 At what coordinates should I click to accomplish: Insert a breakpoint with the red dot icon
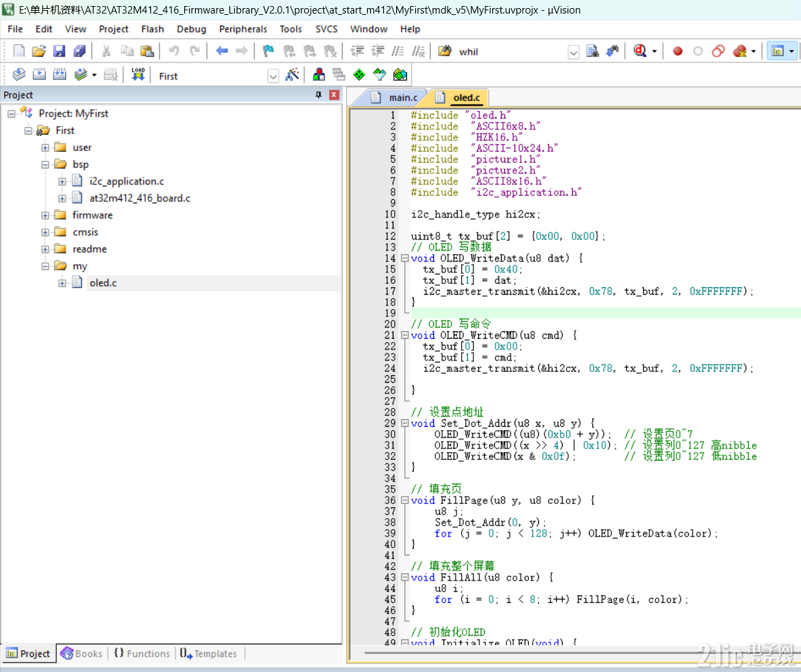[x=677, y=51]
